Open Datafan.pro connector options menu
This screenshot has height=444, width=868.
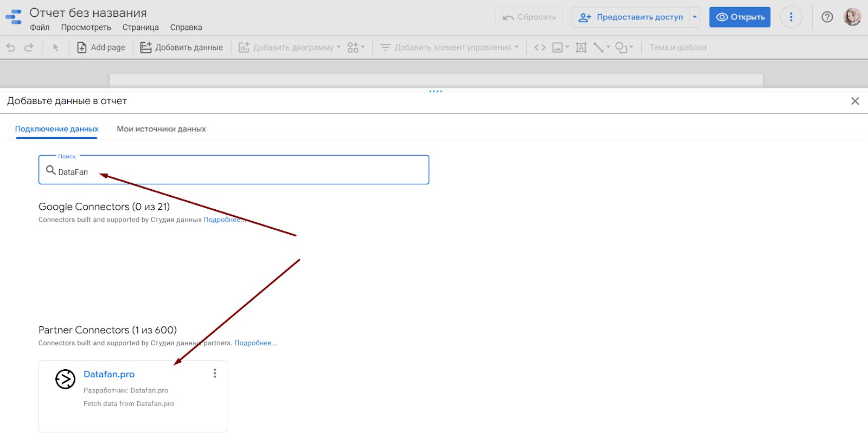click(x=215, y=374)
